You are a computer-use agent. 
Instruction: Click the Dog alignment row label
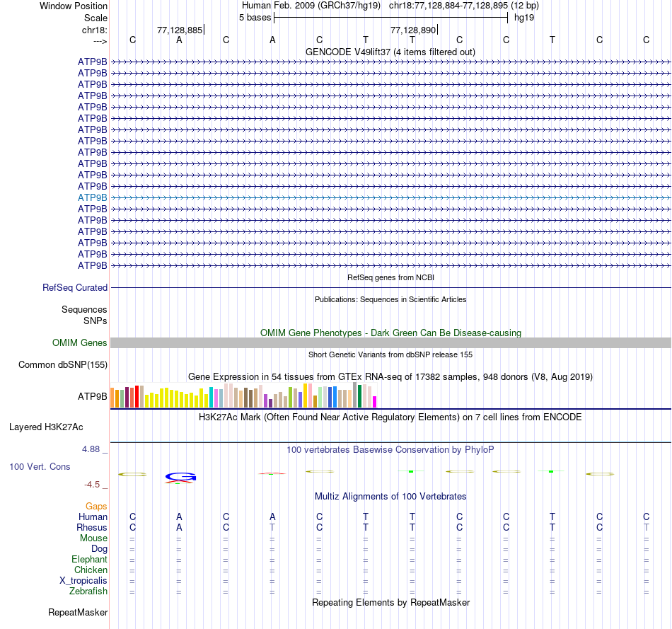(99, 549)
